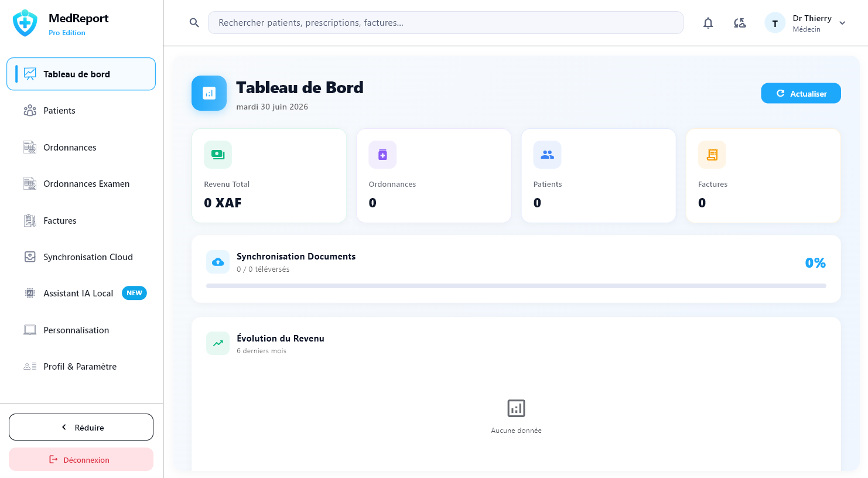Viewport: 868px width, 478px height.
Task: Click the Aucune donnée label
Action: [x=516, y=431]
